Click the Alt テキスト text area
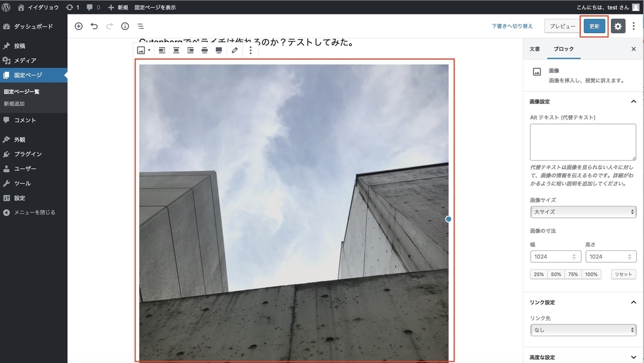Screen dimensions: 644x363 click(x=583, y=141)
